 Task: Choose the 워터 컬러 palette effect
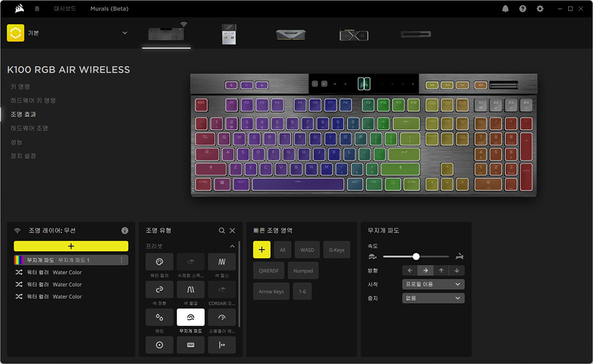(160, 261)
